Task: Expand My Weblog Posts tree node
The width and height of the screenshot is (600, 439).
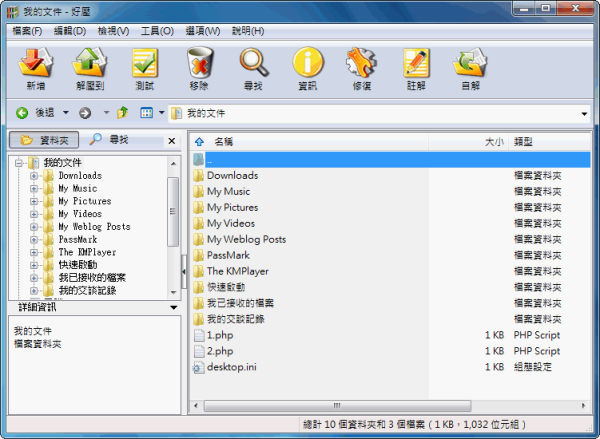Action: [x=34, y=227]
